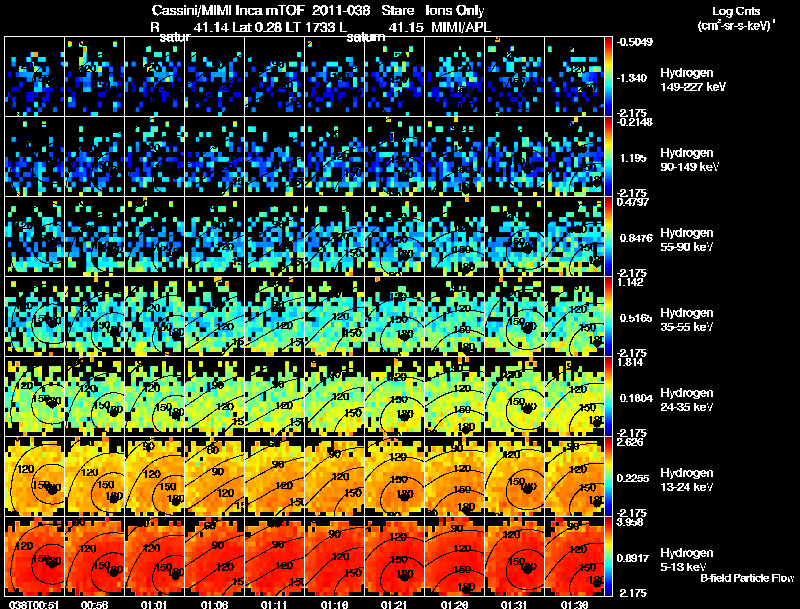Click the 'Hydrogen 13-24 keV' row label

[686, 480]
